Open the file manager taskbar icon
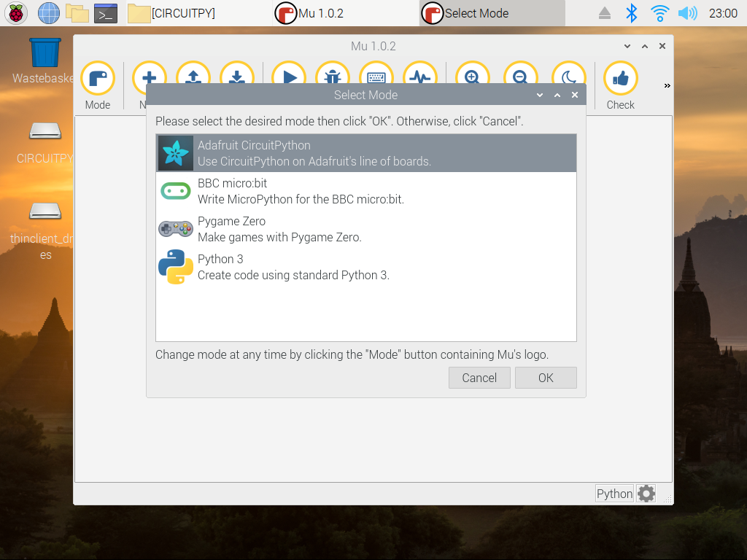747x560 pixels. [77, 13]
